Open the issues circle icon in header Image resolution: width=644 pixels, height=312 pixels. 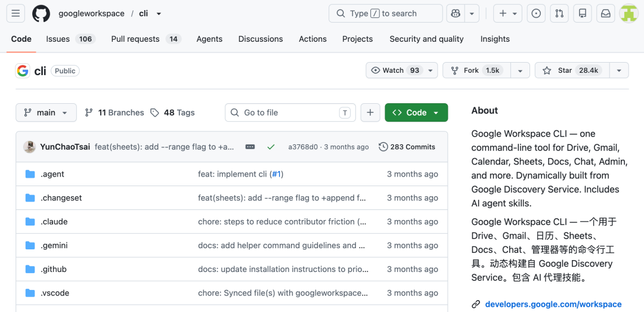tap(536, 14)
